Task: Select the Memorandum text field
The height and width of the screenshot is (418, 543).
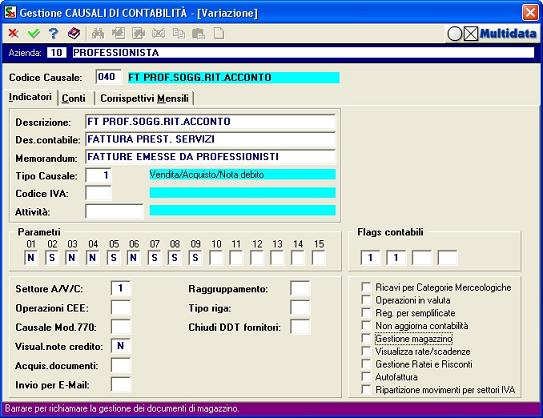Action: tap(211, 157)
